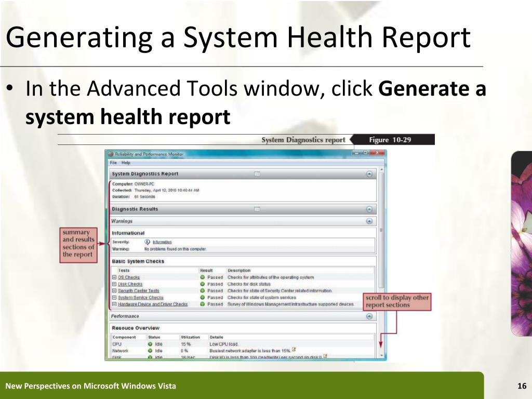Click 'Checks for state of system services' description

click(x=262, y=298)
